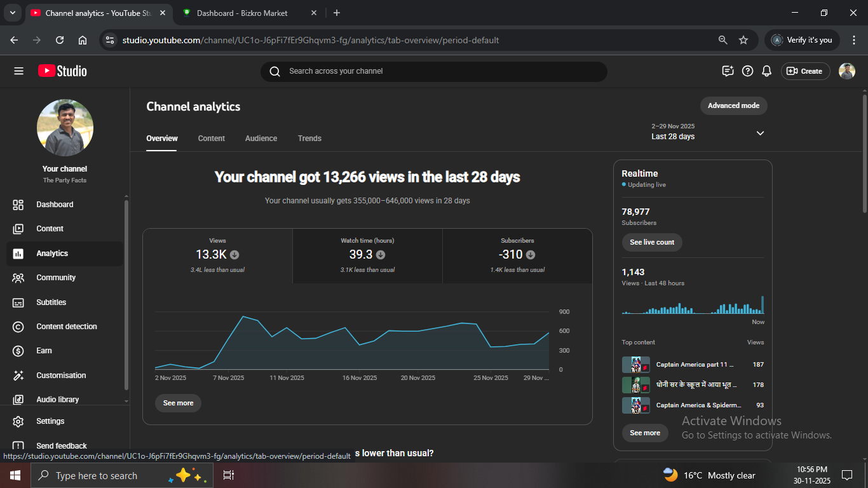Open the help question mark icon

[x=747, y=71]
